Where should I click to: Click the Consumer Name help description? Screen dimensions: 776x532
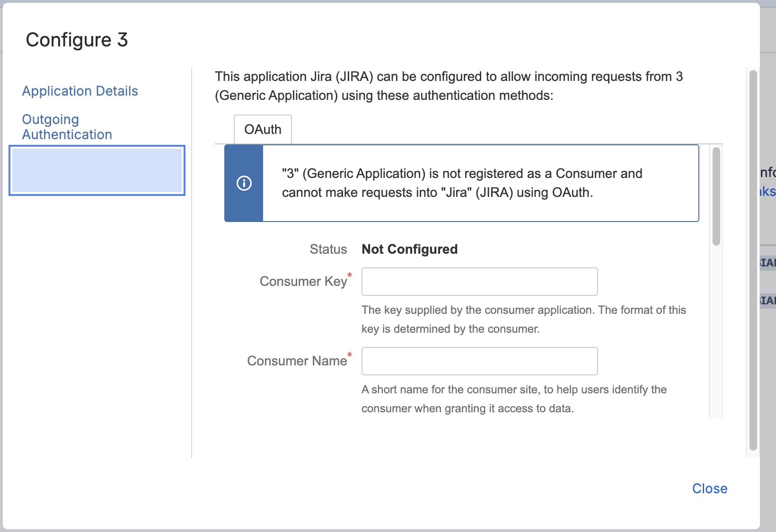[x=514, y=399]
